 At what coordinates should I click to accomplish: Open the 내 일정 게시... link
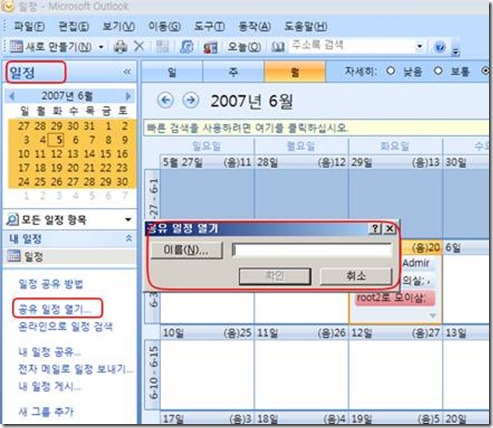(x=49, y=386)
